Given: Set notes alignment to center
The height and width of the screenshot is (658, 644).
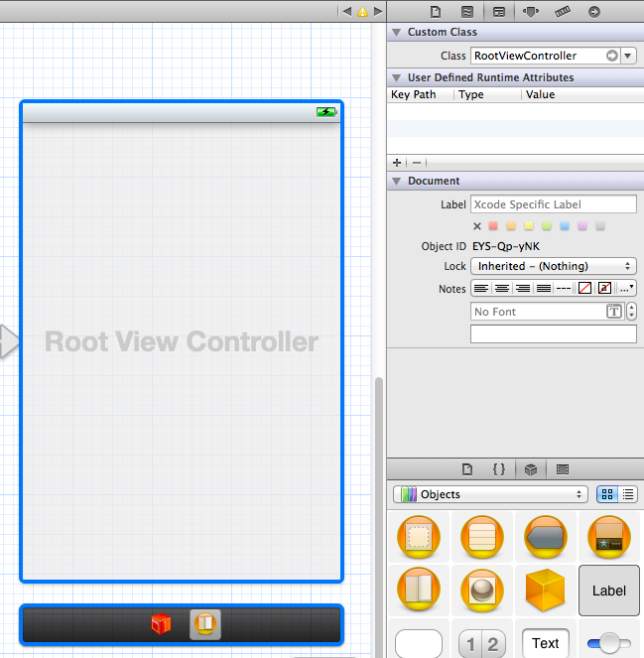Looking at the screenshot, I should coord(502,288).
